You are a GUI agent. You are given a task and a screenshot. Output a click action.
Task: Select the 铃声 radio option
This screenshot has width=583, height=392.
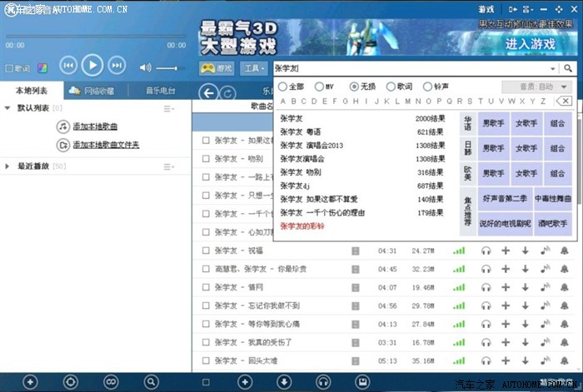tap(436, 87)
